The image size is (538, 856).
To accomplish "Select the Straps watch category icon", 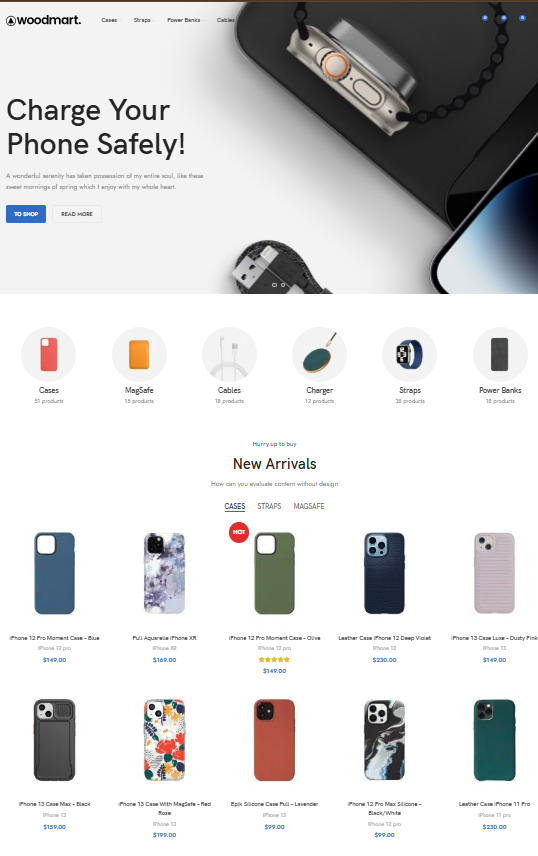I will click(410, 354).
